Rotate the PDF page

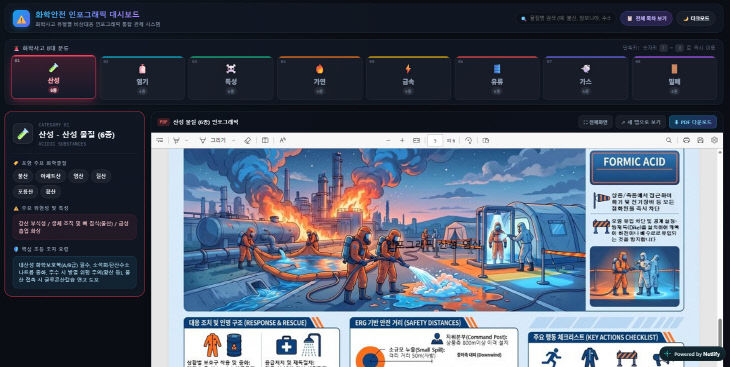click(x=469, y=140)
